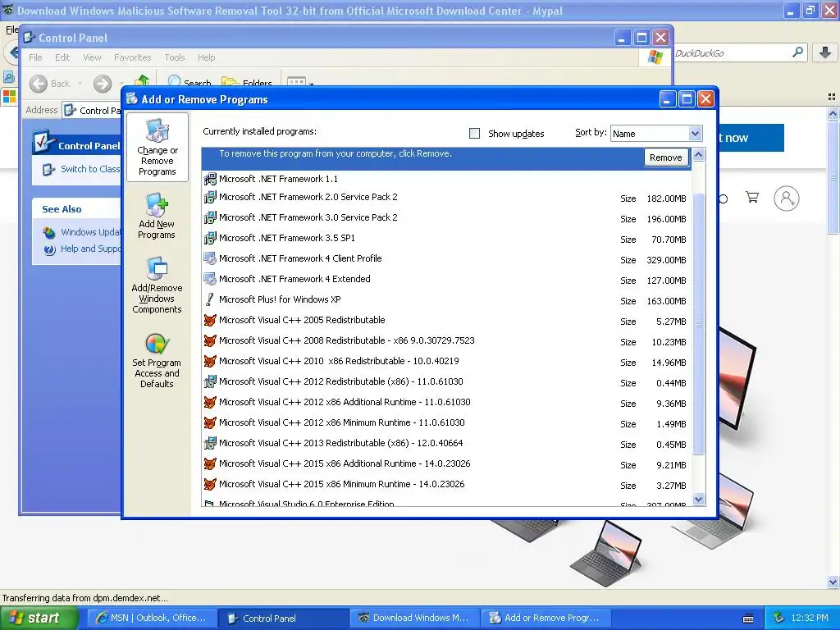Viewport: 840px width, 630px height.
Task: Select Visual C++ 2013 Redistributable (x86) entry
Action: (447, 444)
